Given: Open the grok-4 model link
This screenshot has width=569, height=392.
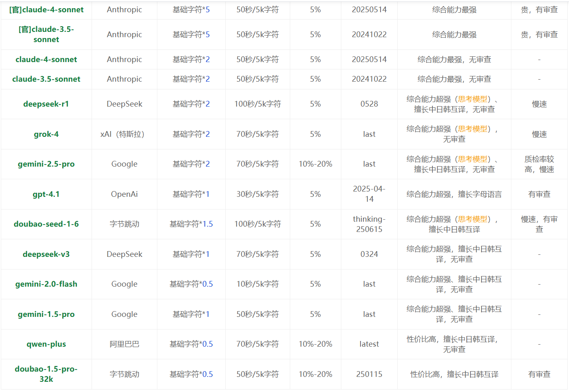Looking at the screenshot, I should (46, 134).
